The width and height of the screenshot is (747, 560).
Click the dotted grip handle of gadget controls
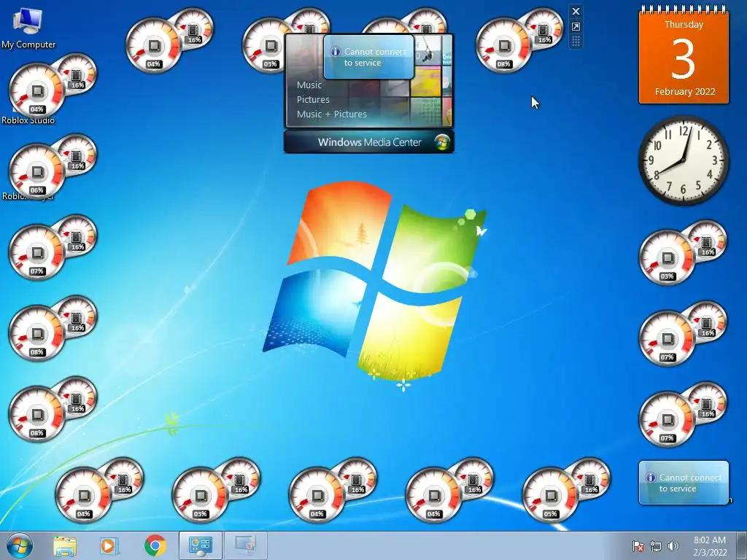pos(576,42)
